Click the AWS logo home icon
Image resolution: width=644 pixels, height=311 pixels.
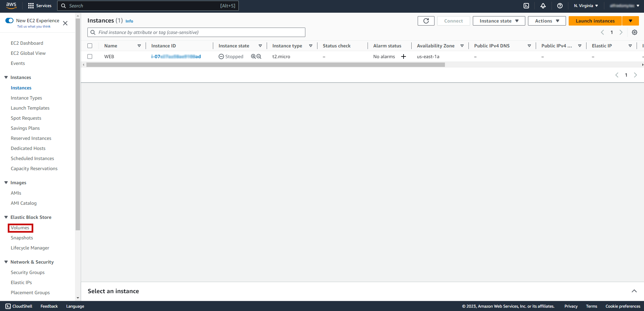(x=11, y=5)
